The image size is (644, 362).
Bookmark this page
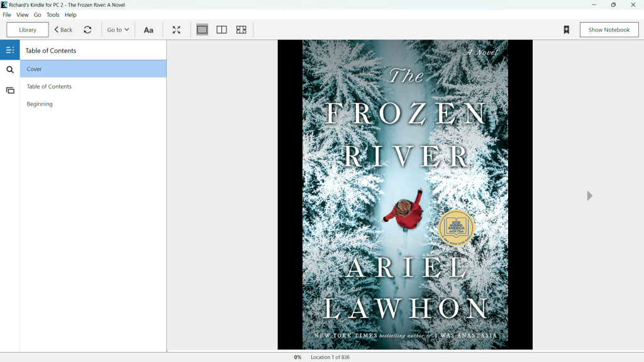566,30
